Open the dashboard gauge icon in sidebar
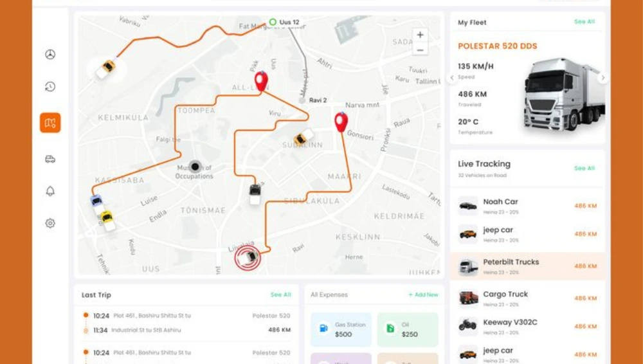 coord(50,54)
